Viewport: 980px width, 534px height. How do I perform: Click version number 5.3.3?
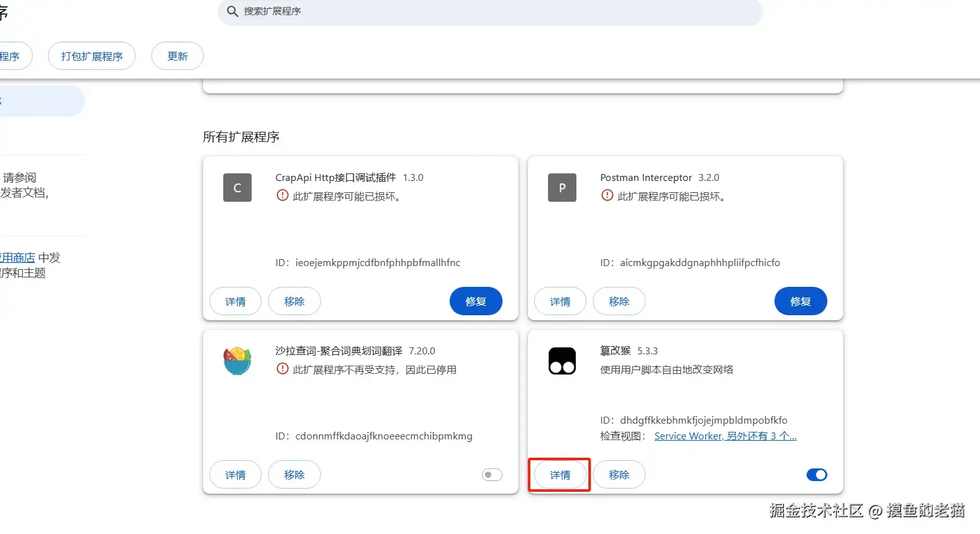647,351
